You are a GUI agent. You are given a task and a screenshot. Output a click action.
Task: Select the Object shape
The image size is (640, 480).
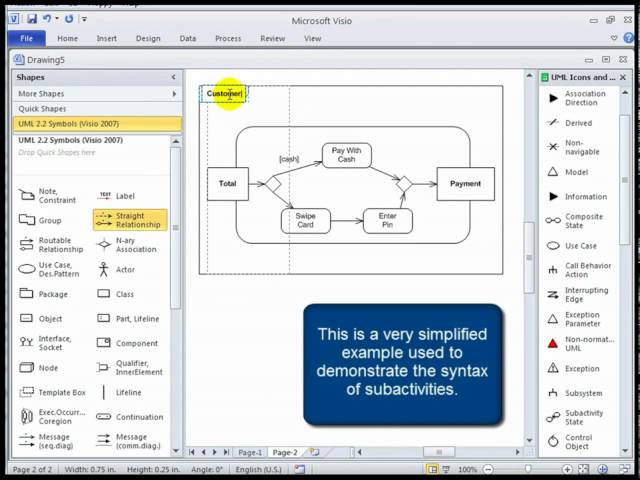tap(40, 318)
